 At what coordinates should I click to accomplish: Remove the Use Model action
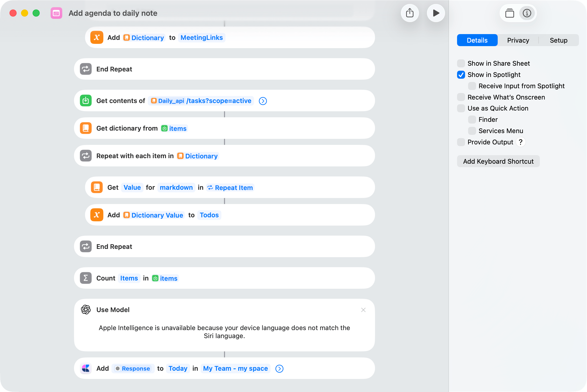click(x=363, y=310)
